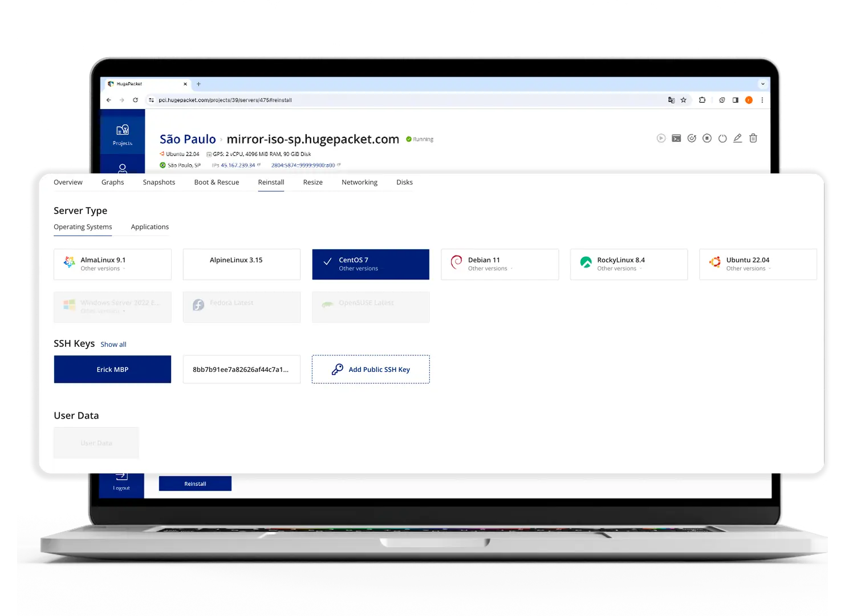The height and width of the screenshot is (616, 861).
Task: Click the browser forward arrow
Action: coord(122,100)
